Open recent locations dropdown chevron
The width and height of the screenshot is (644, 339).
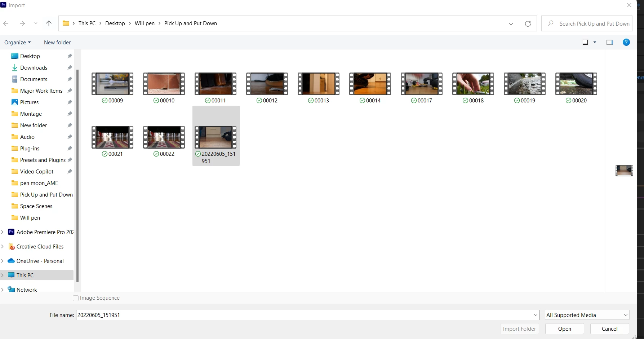tap(36, 23)
